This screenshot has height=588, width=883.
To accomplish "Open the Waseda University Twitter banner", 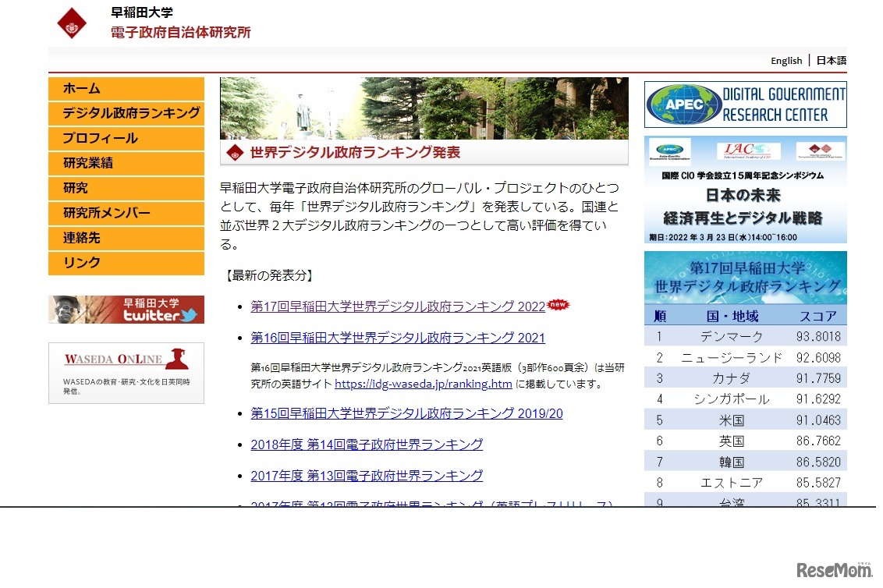I will pyautogui.click(x=126, y=310).
